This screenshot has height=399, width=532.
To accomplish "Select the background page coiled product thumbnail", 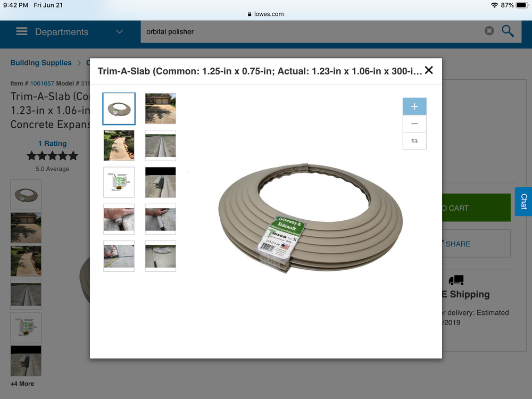I will (26, 194).
